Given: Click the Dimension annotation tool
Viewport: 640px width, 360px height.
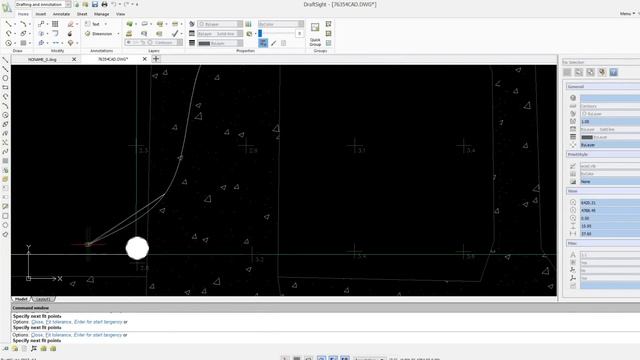Looking at the screenshot, I should (99, 33).
